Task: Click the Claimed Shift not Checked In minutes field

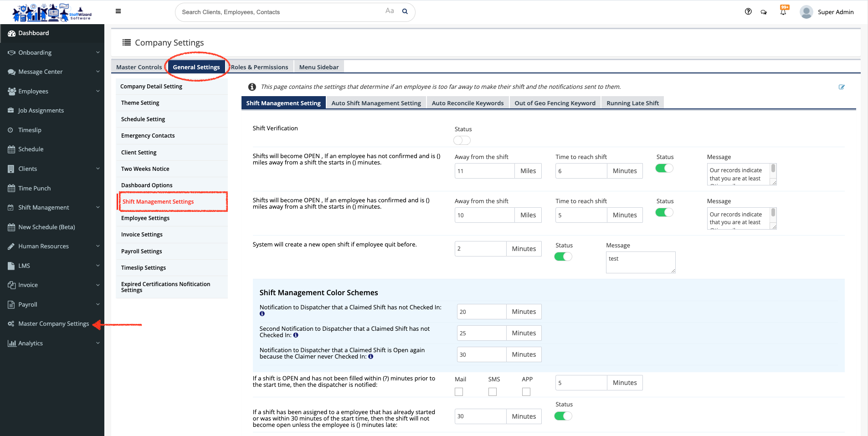Action: coord(482,312)
